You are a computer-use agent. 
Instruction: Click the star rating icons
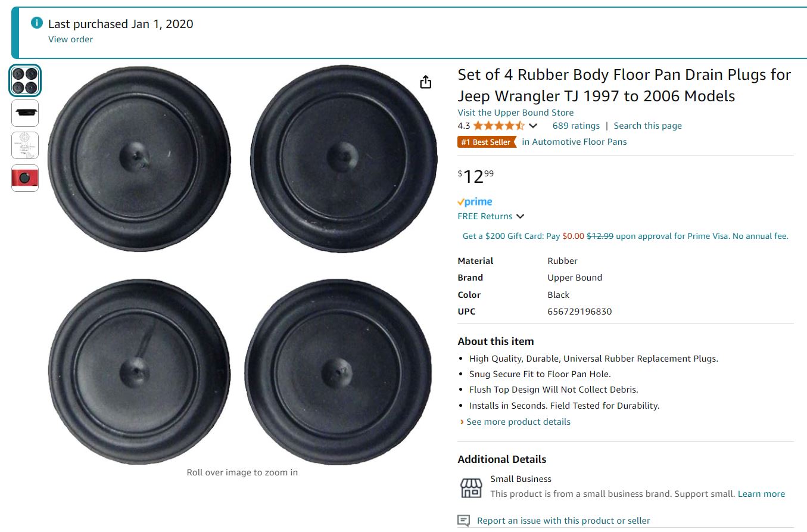pos(498,126)
